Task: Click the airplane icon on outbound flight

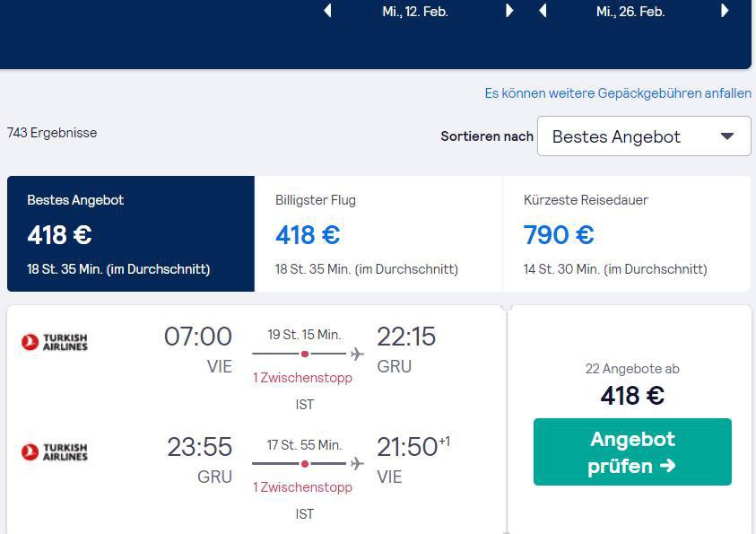Action: (x=358, y=355)
